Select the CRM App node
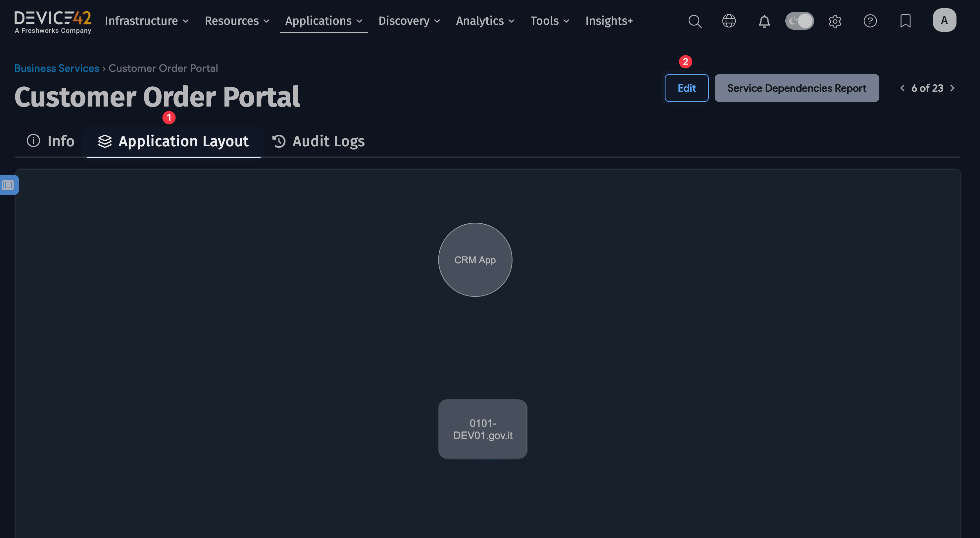980x538 pixels. (x=475, y=260)
